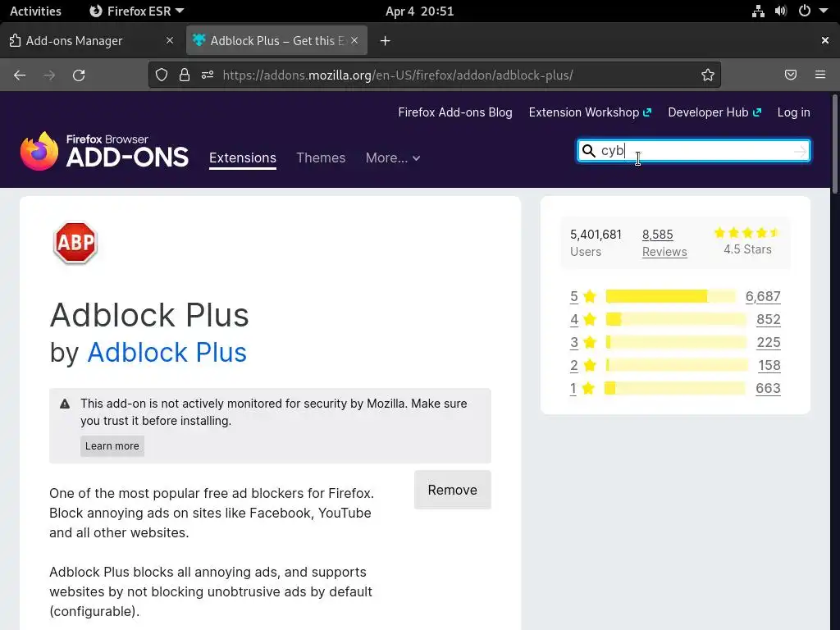The width and height of the screenshot is (840, 630).
Task: Open the Adblock Plus author link
Action: tap(167, 353)
